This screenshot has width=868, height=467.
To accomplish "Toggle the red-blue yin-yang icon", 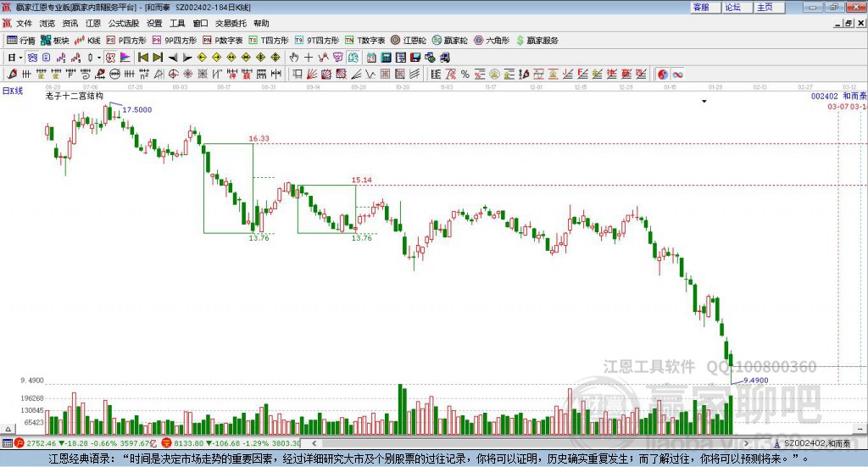I will pos(663,74).
